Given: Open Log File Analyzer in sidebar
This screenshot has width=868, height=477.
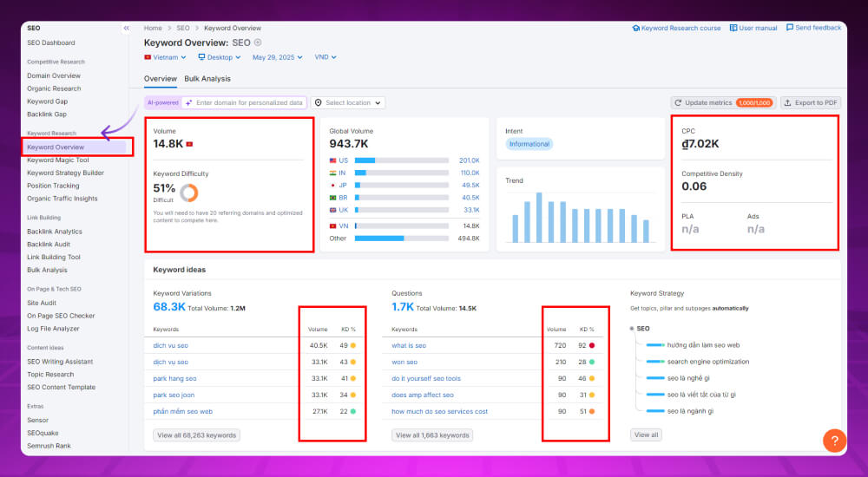Looking at the screenshot, I should coord(53,329).
